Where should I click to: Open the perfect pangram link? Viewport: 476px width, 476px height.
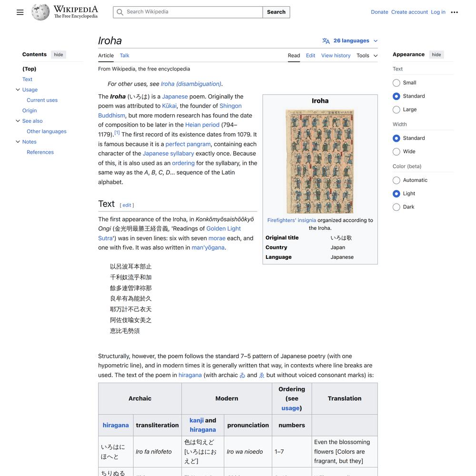[188, 144]
